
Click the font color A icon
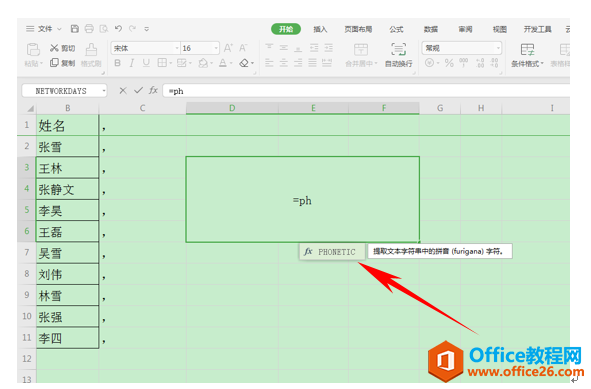223,63
